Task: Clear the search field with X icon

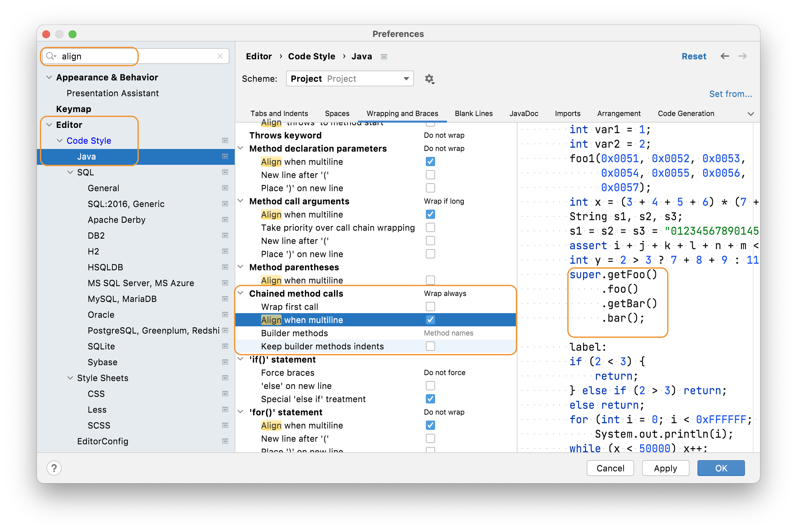Action: point(220,56)
